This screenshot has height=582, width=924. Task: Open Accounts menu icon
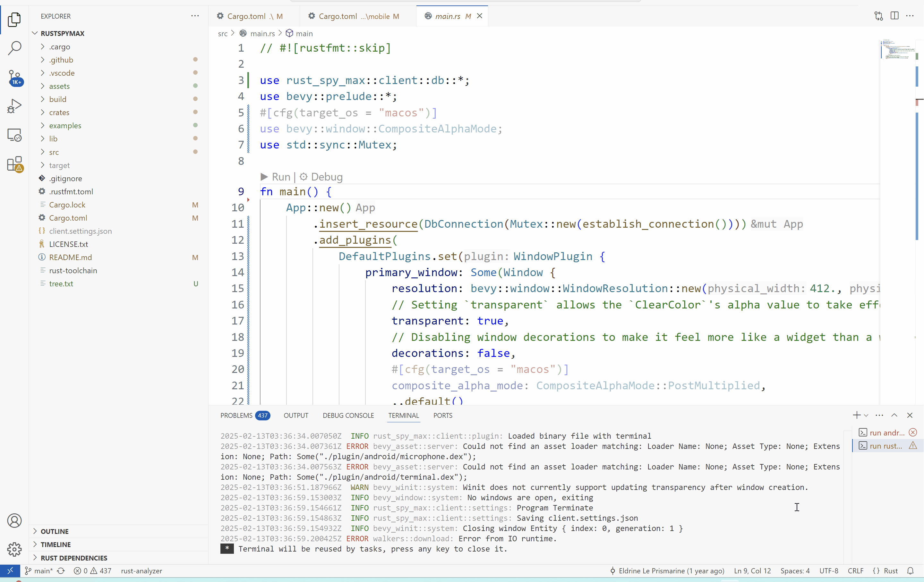tap(14, 520)
